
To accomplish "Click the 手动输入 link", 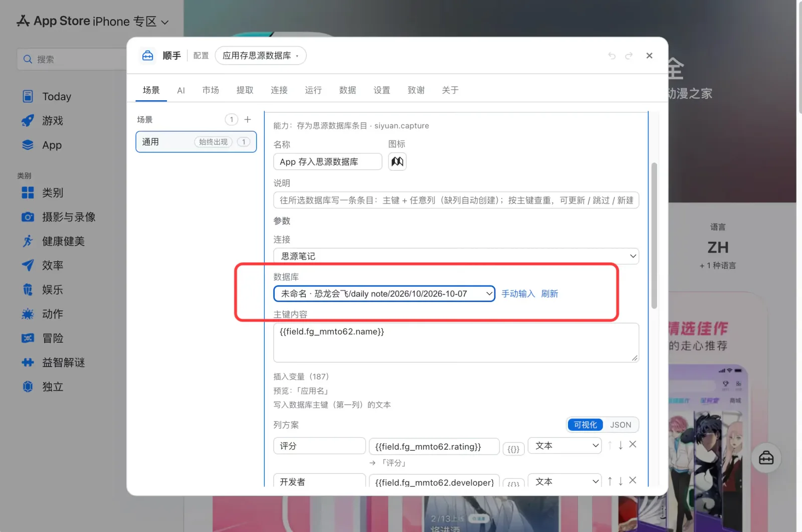I will click(518, 294).
